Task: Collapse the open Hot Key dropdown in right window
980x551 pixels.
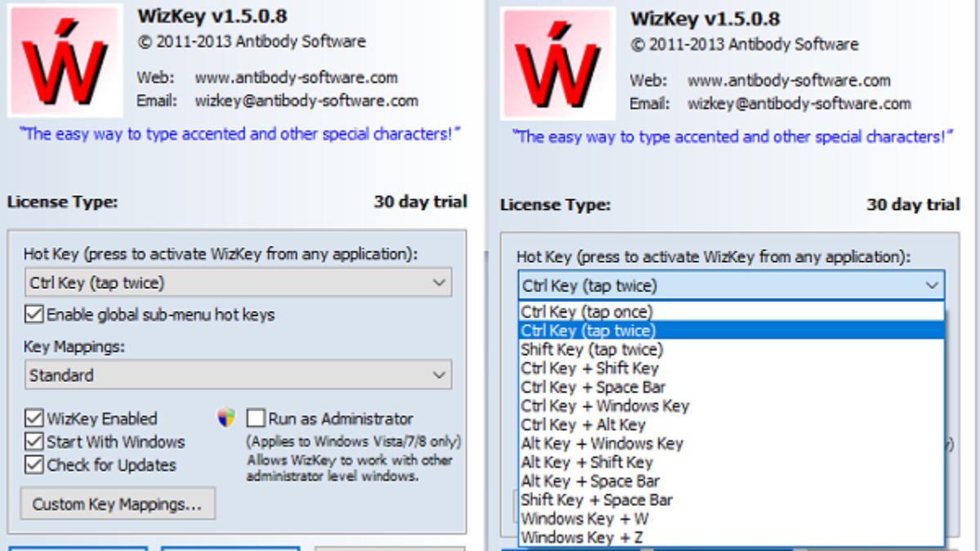Action: coord(731,286)
